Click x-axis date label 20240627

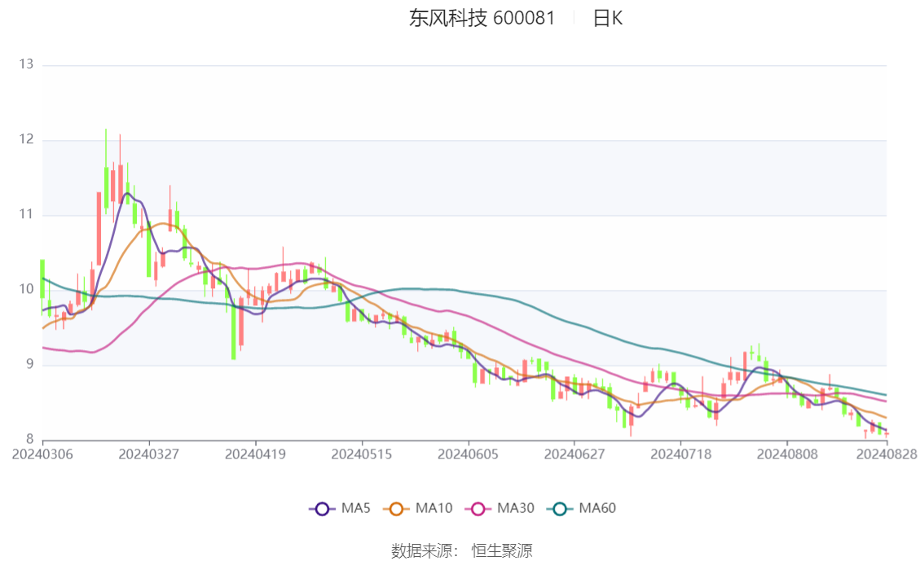[x=574, y=454]
